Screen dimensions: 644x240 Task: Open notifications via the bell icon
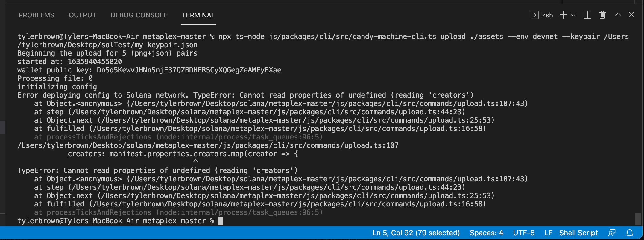(x=629, y=233)
